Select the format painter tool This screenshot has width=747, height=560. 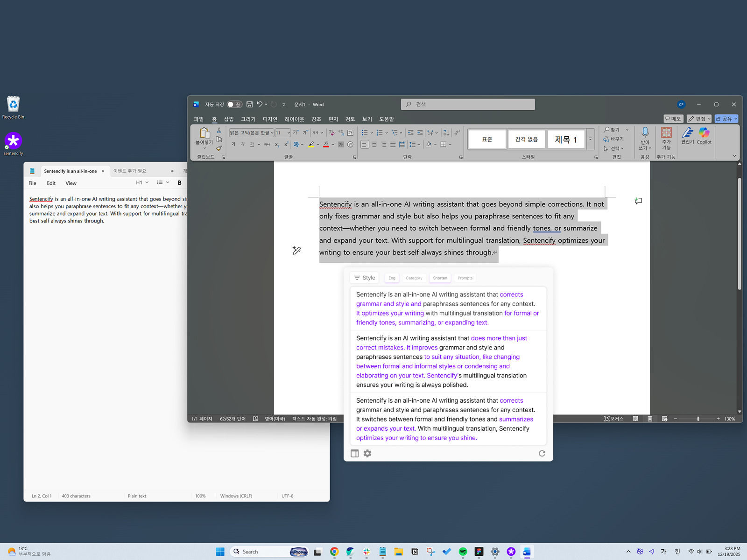pos(219,147)
